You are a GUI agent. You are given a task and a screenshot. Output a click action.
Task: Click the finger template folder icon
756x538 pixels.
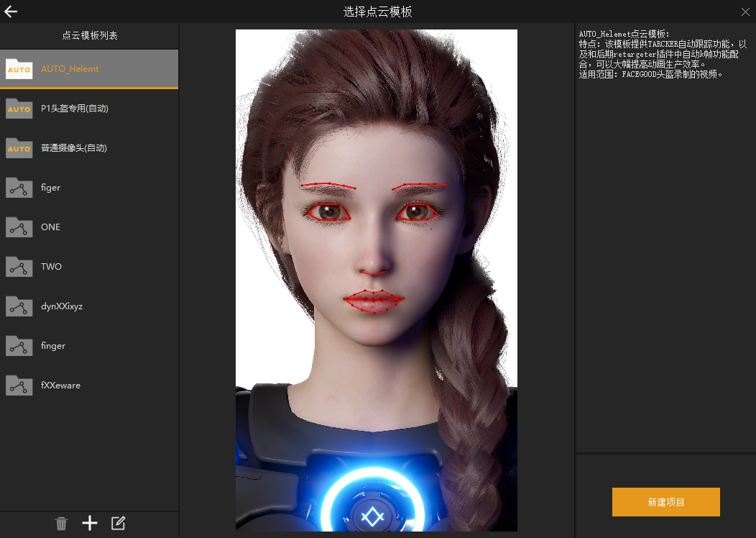(19, 346)
